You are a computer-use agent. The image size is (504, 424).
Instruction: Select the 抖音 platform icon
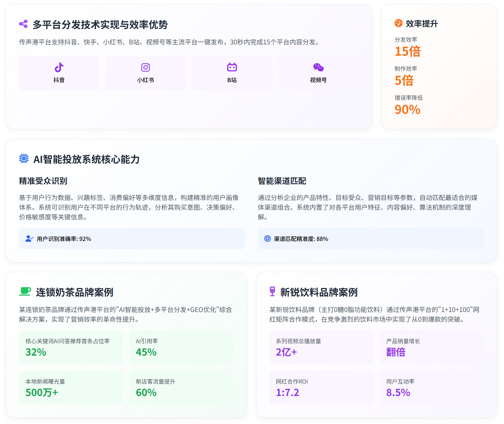point(59,67)
